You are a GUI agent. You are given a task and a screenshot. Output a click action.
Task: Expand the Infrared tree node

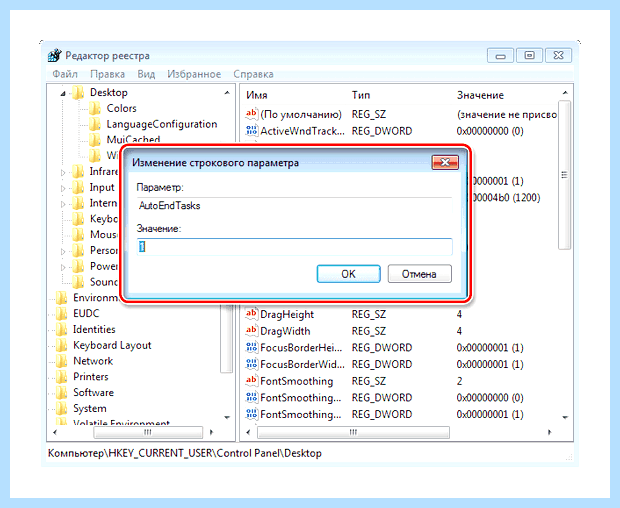tap(63, 172)
